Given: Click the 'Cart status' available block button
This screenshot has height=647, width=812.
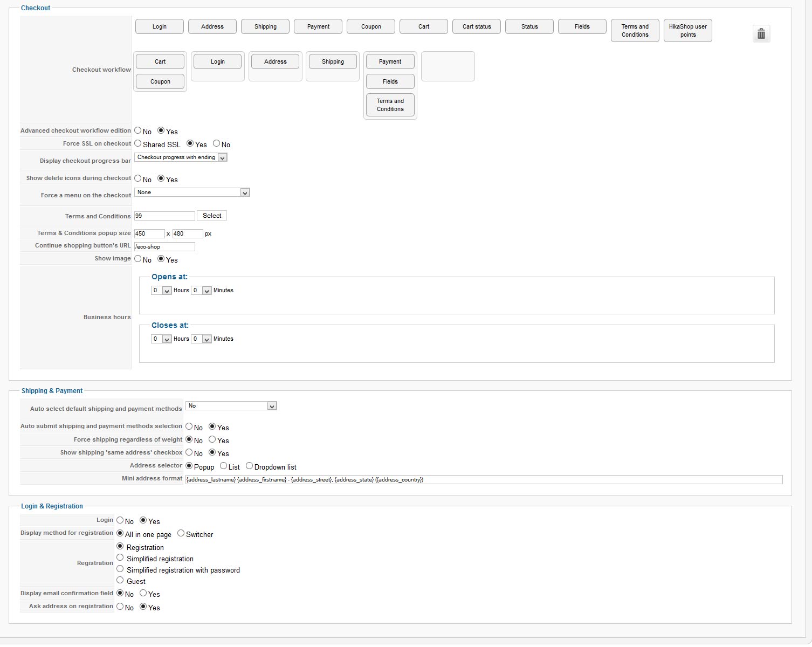Looking at the screenshot, I should [x=477, y=26].
